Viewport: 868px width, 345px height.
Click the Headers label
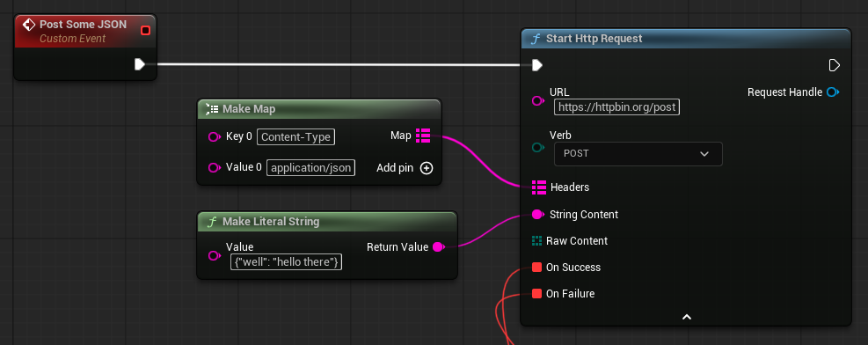pos(570,187)
